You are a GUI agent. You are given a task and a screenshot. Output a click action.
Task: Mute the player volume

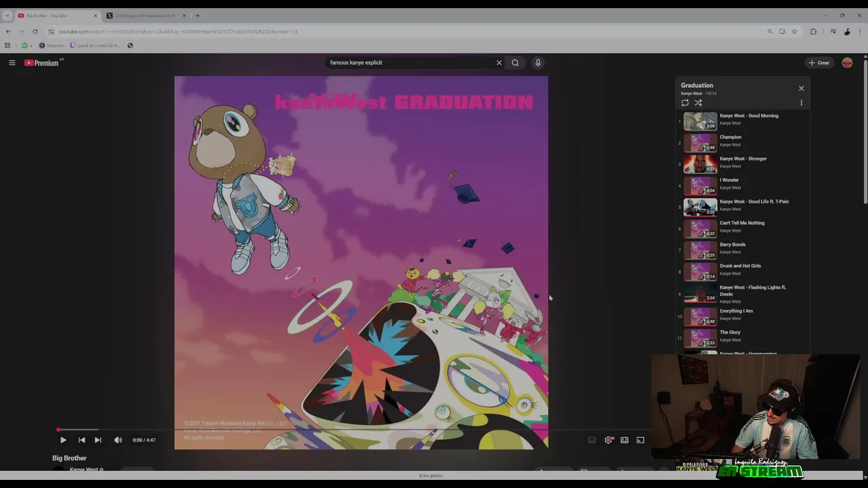[x=118, y=440]
